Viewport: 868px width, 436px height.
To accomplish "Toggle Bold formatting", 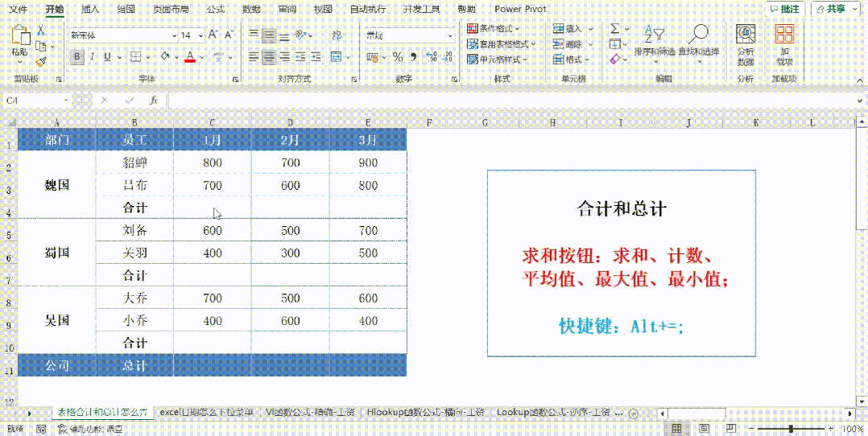I will point(77,56).
